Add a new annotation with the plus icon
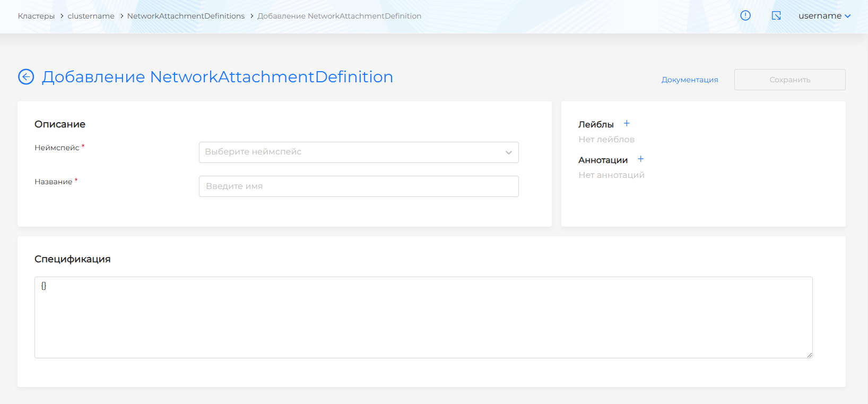868x404 pixels. pyautogui.click(x=640, y=159)
